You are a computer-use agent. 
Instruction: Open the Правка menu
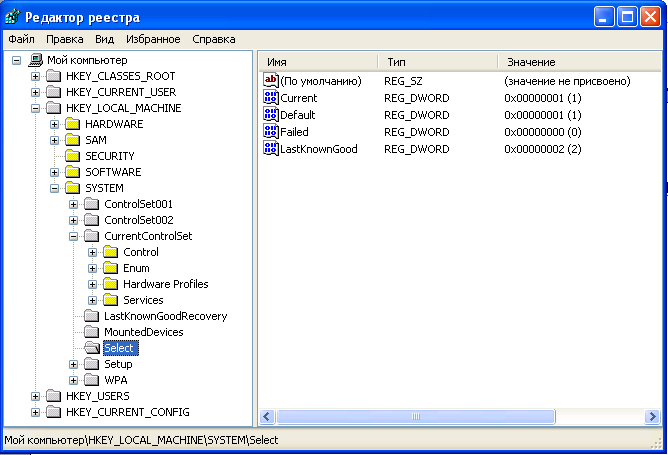tap(64, 39)
